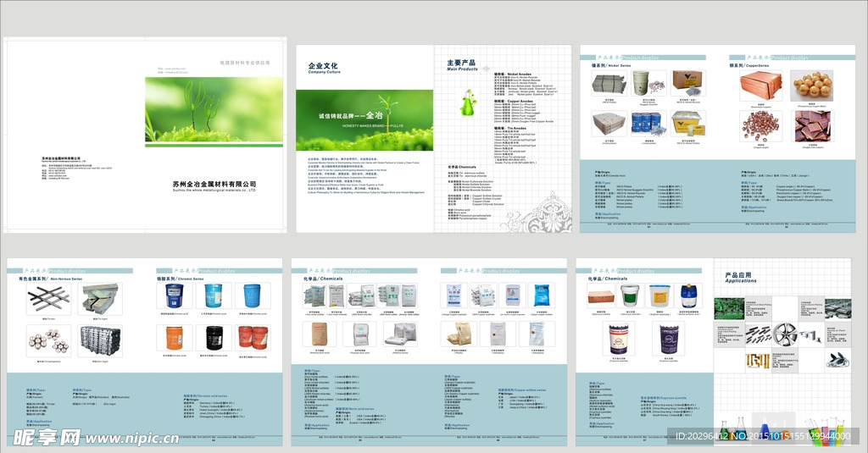Select the tin hemisphere balls photo

pos(48,341)
